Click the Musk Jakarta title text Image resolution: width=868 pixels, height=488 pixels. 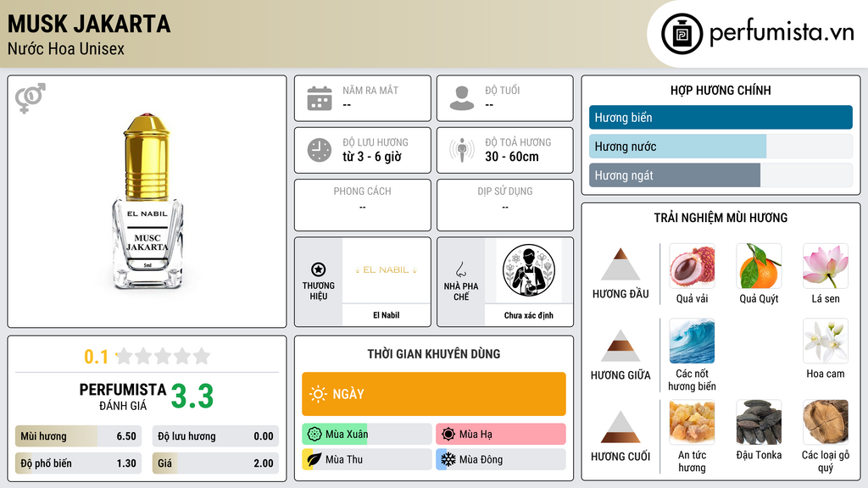point(89,24)
